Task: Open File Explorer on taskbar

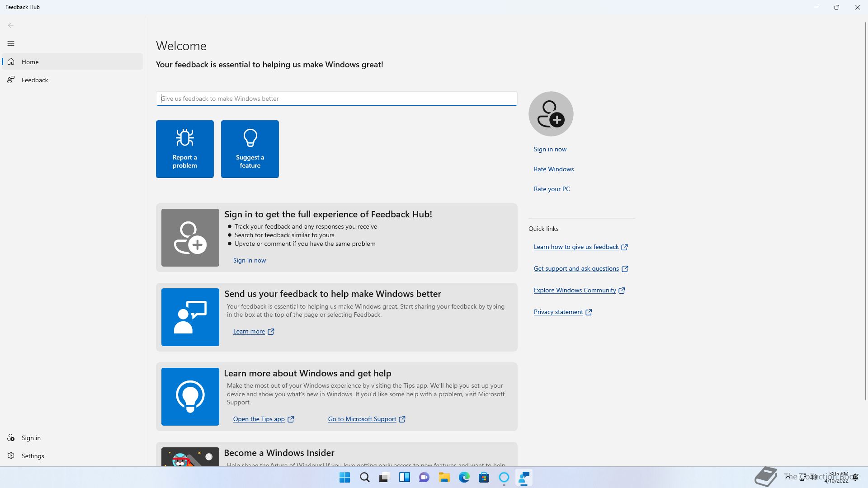Action: pos(444,477)
